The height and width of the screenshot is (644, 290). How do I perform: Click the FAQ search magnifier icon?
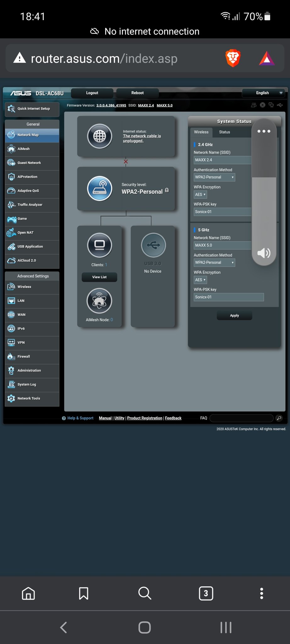click(x=279, y=418)
